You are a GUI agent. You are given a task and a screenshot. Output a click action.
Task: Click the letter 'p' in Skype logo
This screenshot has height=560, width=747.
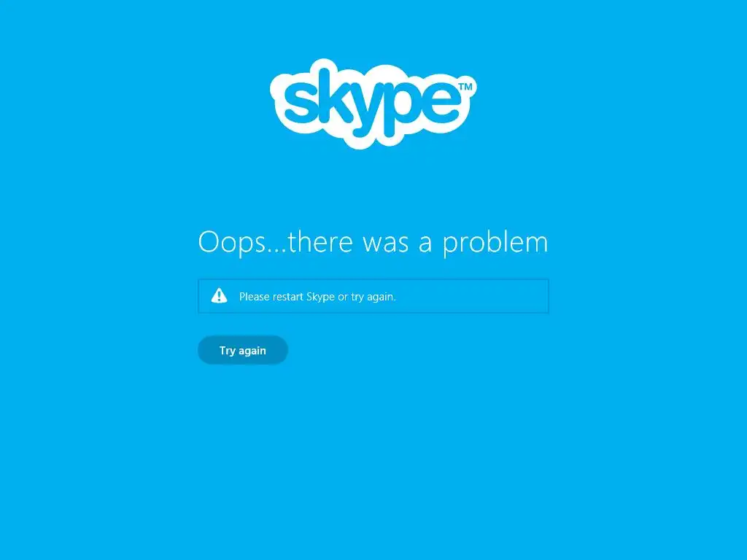pyautogui.click(x=405, y=109)
